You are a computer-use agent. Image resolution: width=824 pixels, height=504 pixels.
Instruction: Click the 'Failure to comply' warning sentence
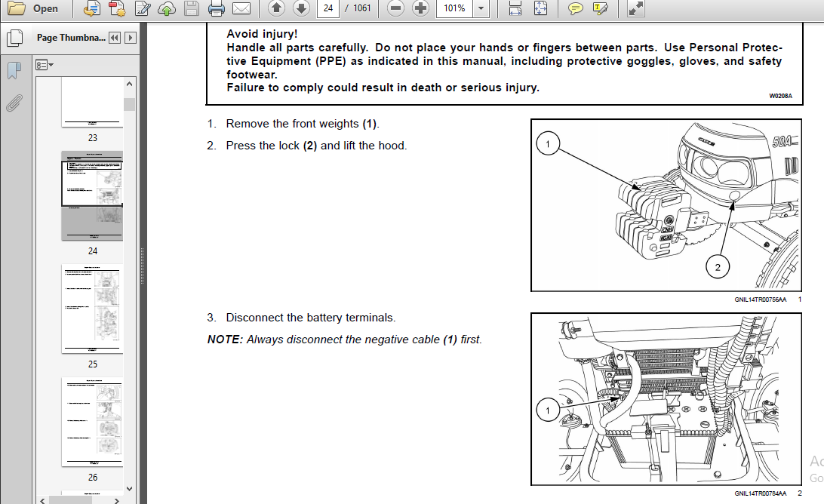(x=383, y=88)
